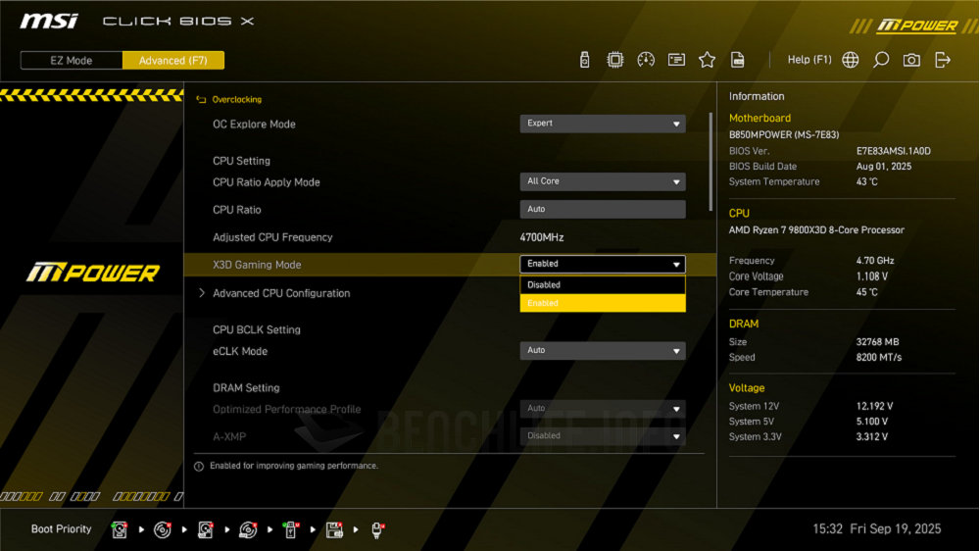The height and width of the screenshot is (551, 980).
Task: Click the Optimized Performance Profile label
Action: coord(287,410)
